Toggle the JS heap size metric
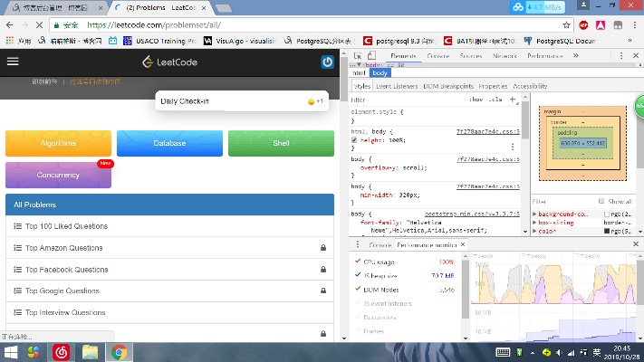 tap(357, 275)
